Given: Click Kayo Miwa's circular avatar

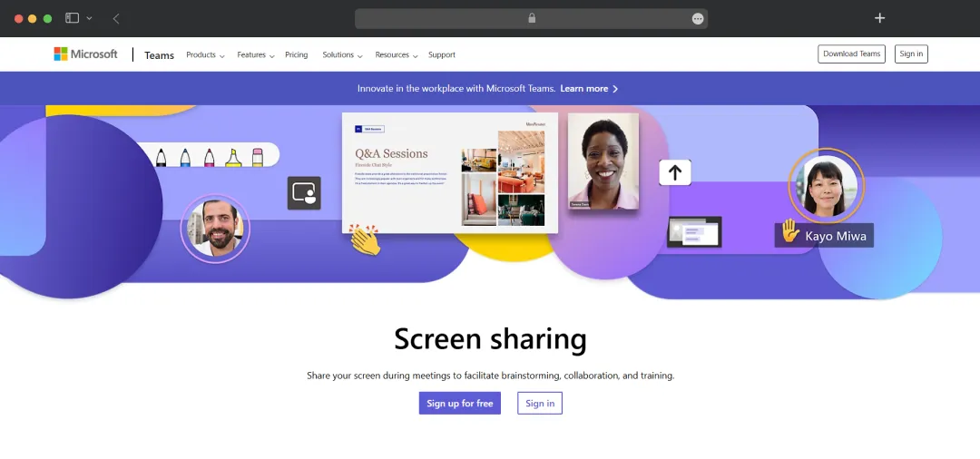Looking at the screenshot, I should (x=827, y=185).
